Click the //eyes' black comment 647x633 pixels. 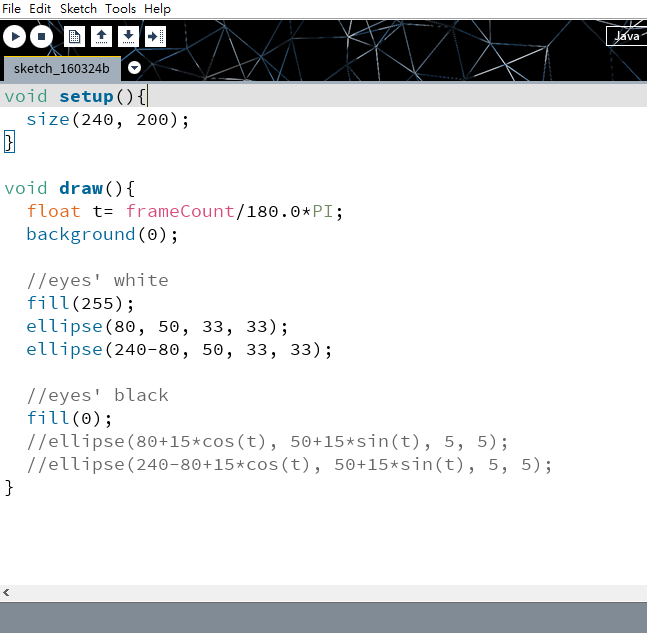point(97,396)
